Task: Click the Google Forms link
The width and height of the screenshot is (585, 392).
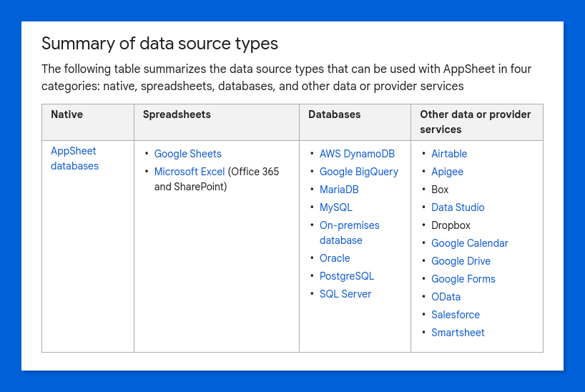Action: pos(463,279)
